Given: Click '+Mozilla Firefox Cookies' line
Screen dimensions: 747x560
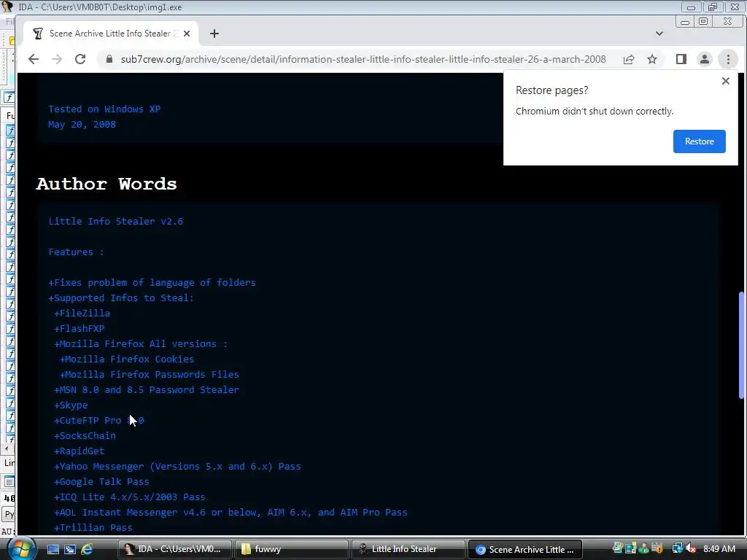Looking at the screenshot, I should (127, 359).
